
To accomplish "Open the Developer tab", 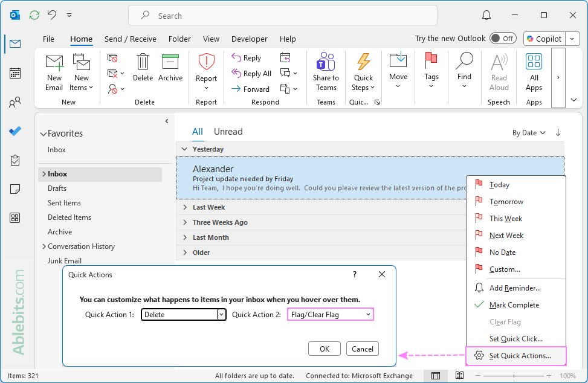I will pyautogui.click(x=250, y=39).
